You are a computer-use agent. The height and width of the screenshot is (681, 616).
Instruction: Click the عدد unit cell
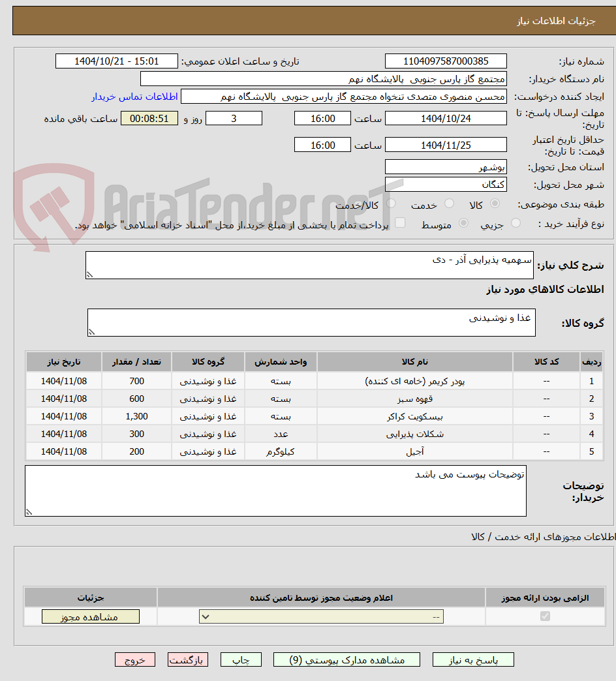[281, 434]
